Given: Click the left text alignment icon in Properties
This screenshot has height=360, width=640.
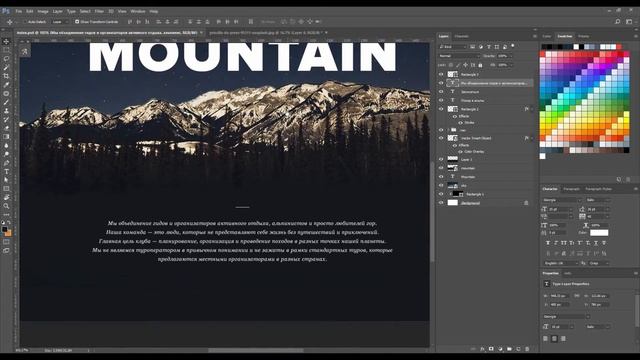Looking at the screenshot, I should 546,338.
